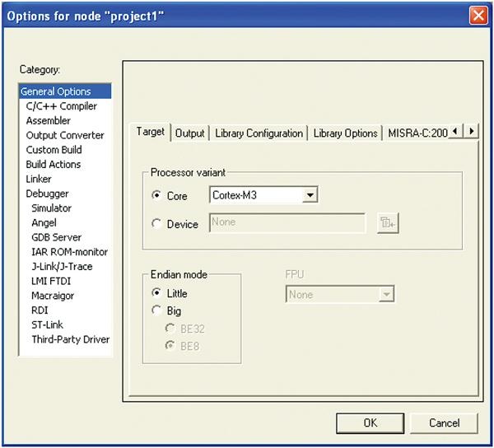This screenshot has height=448, width=494.
Task: Select C/C++ Compiler category
Action: 61,106
